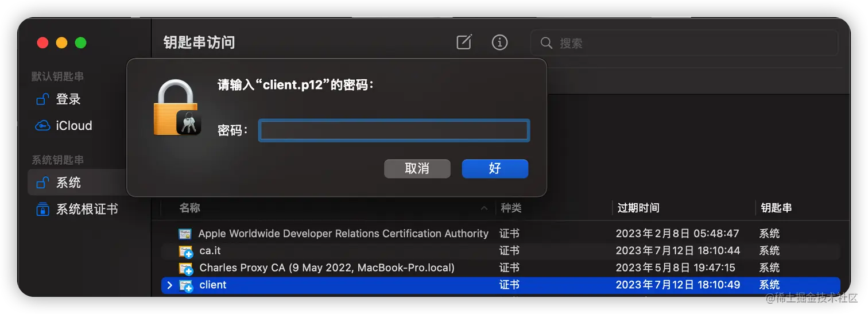Image resolution: width=868 pixels, height=314 pixels.
Task: Toggle the sort direction arrow in 名称 column
Action: pos(484,208)
